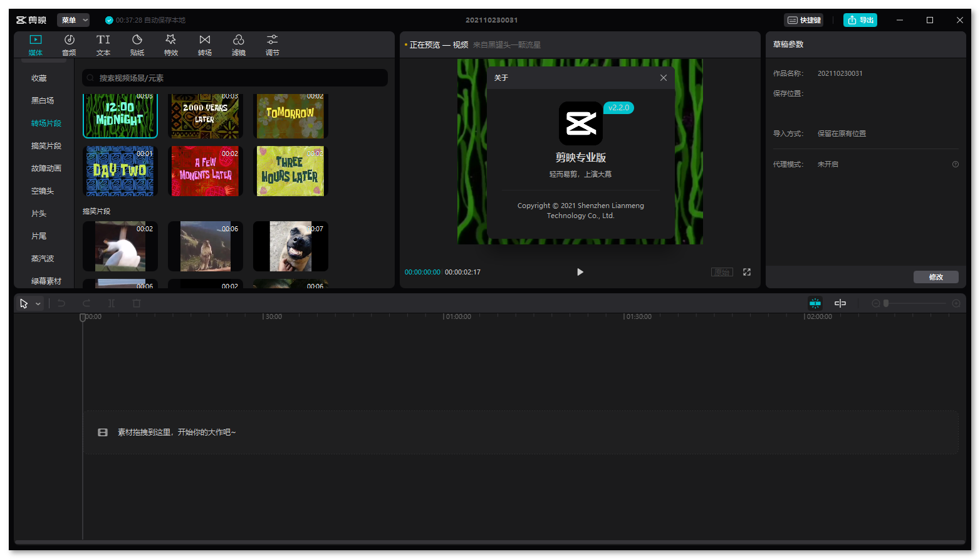Click the split clip tool

[x=112, y=303]
